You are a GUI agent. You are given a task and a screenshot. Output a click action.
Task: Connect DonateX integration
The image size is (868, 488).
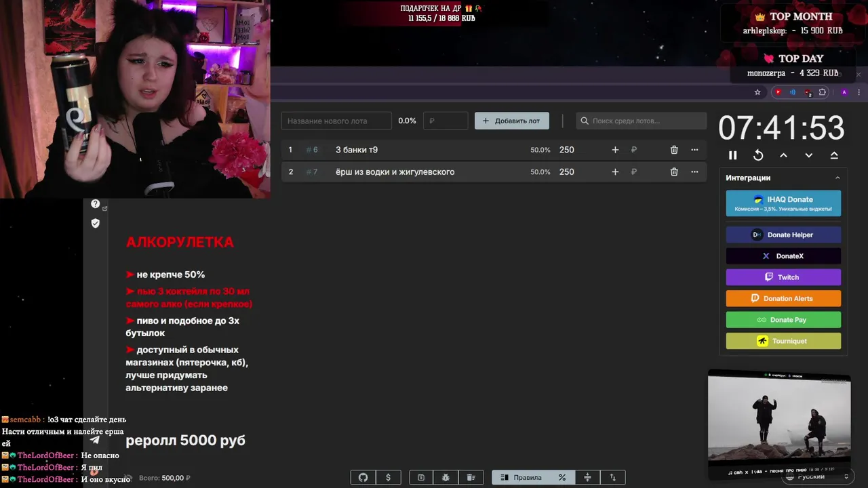click(x=783, y=256)
